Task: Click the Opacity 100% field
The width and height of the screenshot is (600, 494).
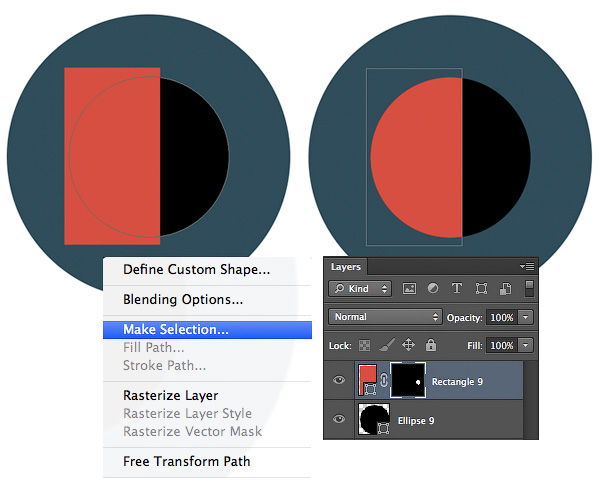Action: coord(502,317)
